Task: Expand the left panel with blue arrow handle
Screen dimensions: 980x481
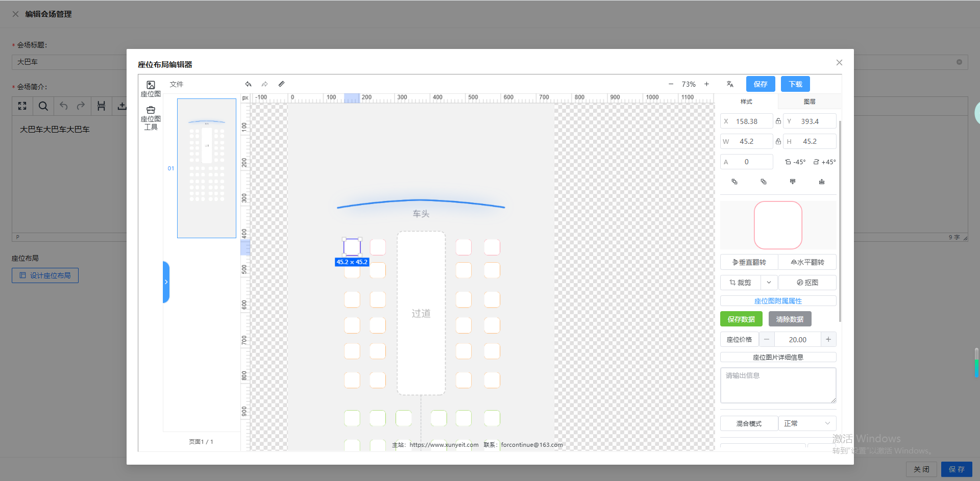Action: (x=166, y=282)
